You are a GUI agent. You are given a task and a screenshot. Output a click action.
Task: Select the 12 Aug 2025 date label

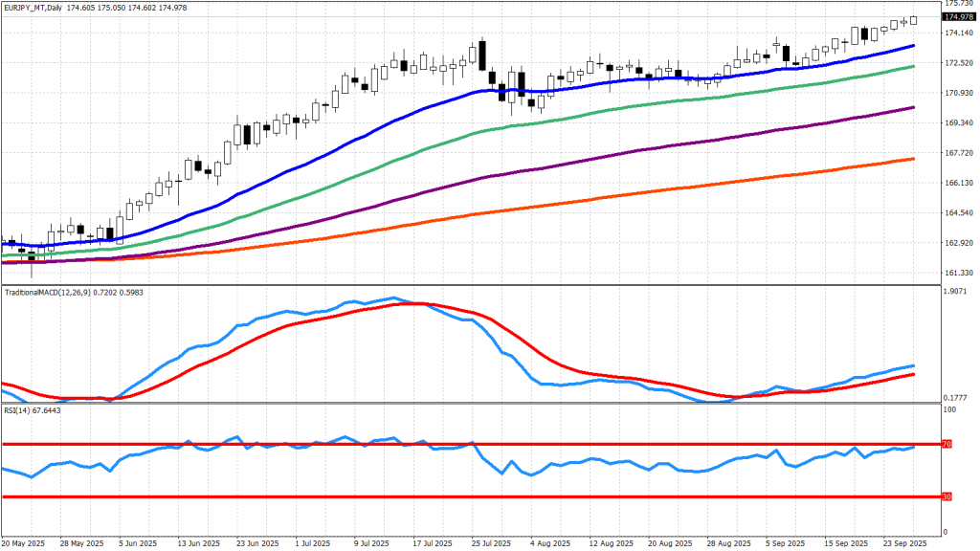pyautogui.click(x=605, y=543)
